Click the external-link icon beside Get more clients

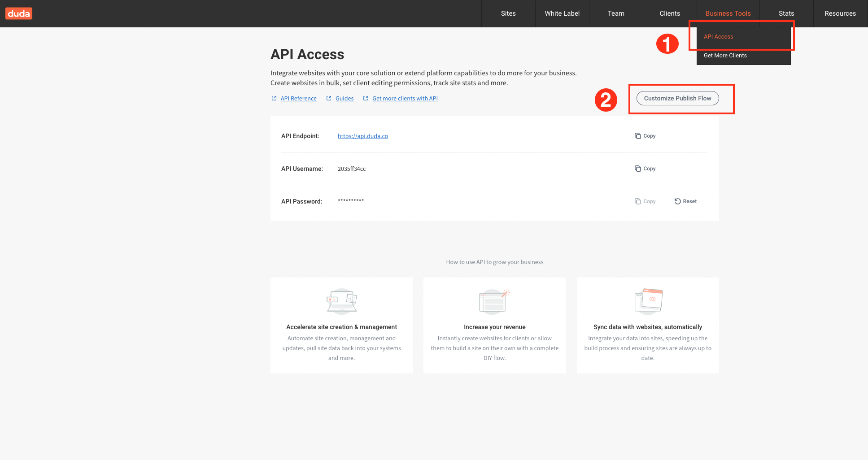coord(366,98)
